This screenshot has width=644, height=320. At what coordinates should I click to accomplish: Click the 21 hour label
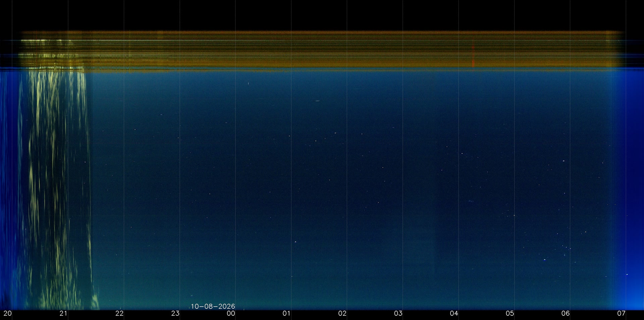63,314
